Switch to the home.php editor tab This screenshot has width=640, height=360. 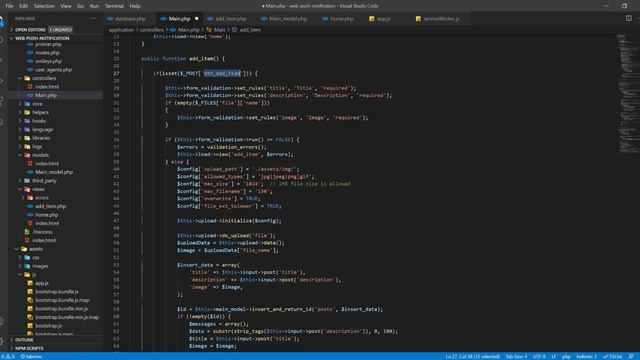point(342,19)
